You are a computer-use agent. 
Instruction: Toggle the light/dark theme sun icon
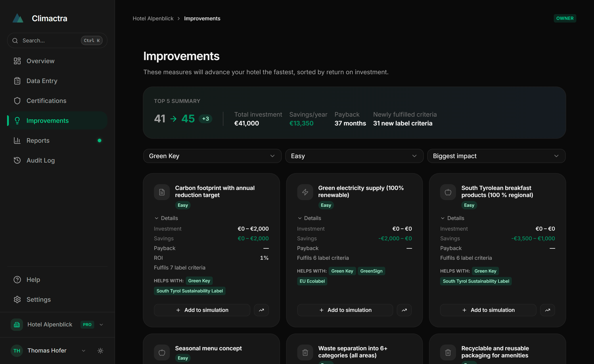coord(100,351)
